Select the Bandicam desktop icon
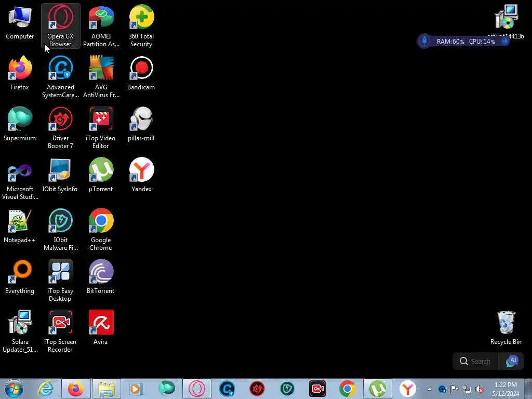The height and width of the screenshot is (399, 532). tap(141, 73)
